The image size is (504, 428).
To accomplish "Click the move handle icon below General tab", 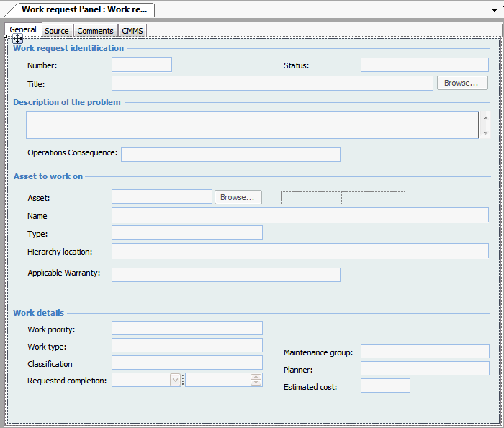I will [x=18, y=39].
